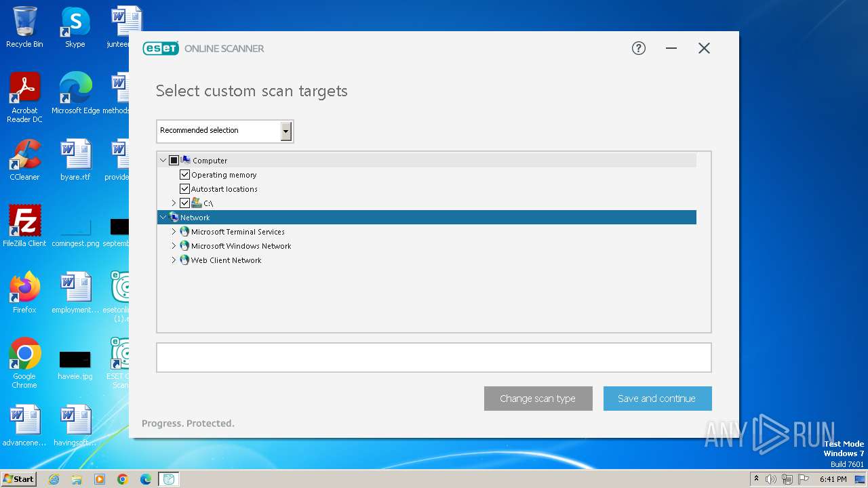Collapse the Computer tree node
868x488 pixels.
click(163, 161)
